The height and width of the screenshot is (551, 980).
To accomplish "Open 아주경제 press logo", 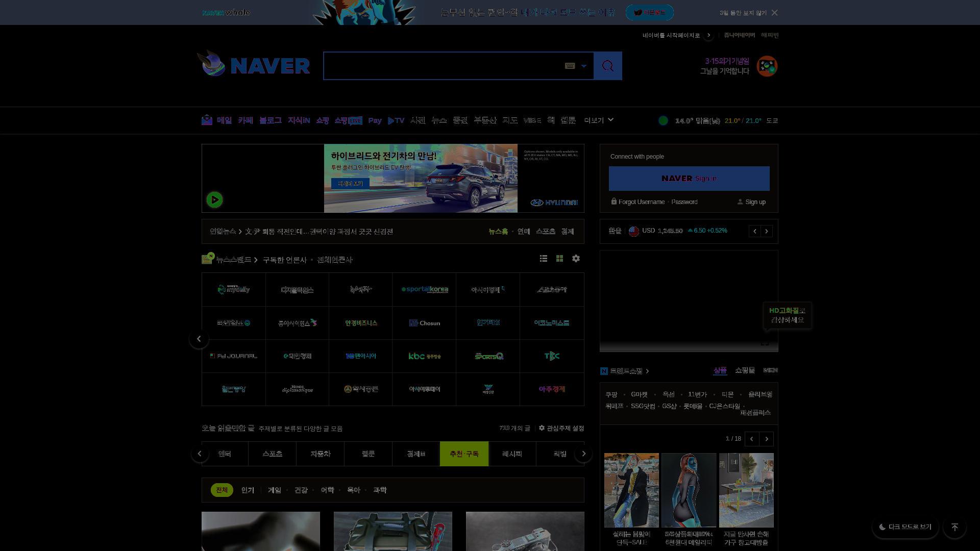I will tap(552, 389).
